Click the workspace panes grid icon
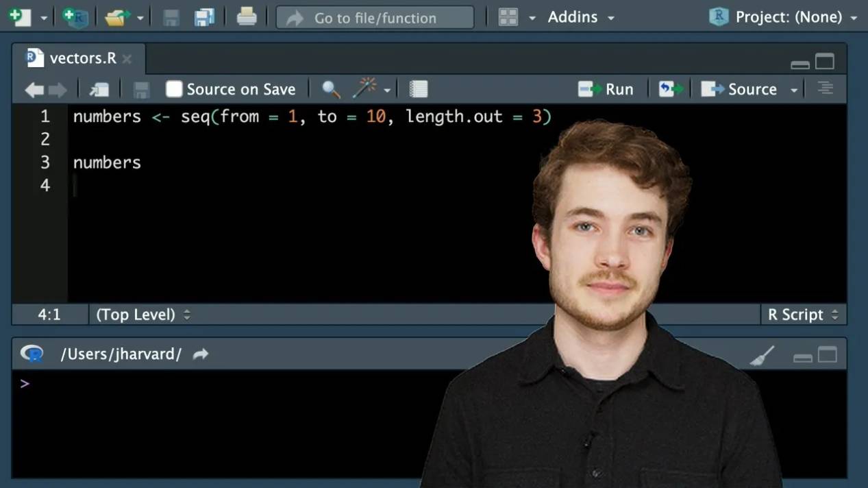Viewport: 868px width, 488px height. (x=508, y=17)
